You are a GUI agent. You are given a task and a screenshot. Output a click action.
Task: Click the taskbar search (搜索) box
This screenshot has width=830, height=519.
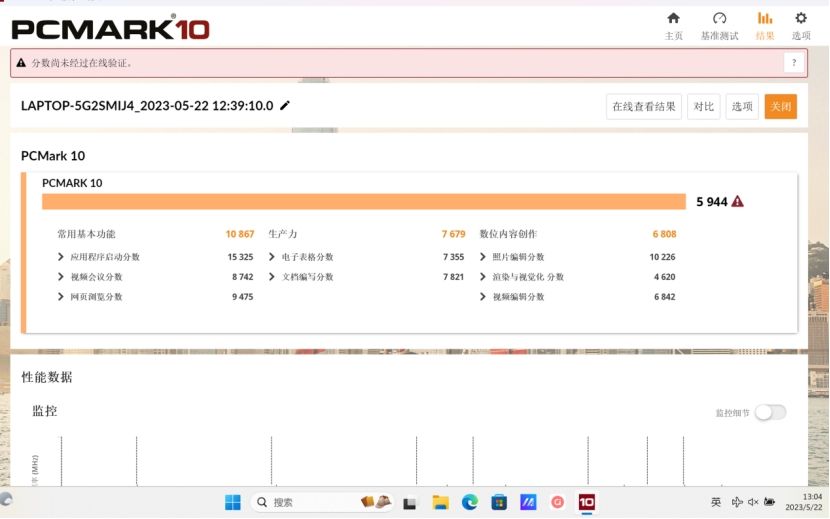pos(323,502)
